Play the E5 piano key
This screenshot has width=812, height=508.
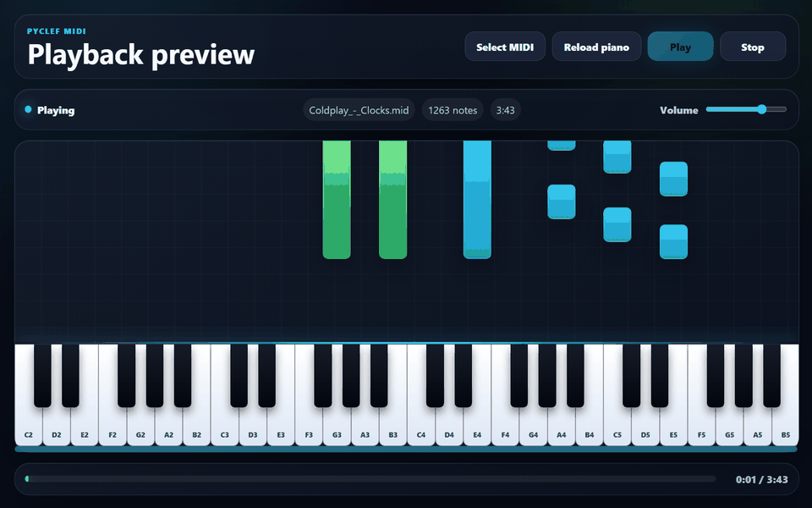[x=673, y=428]
